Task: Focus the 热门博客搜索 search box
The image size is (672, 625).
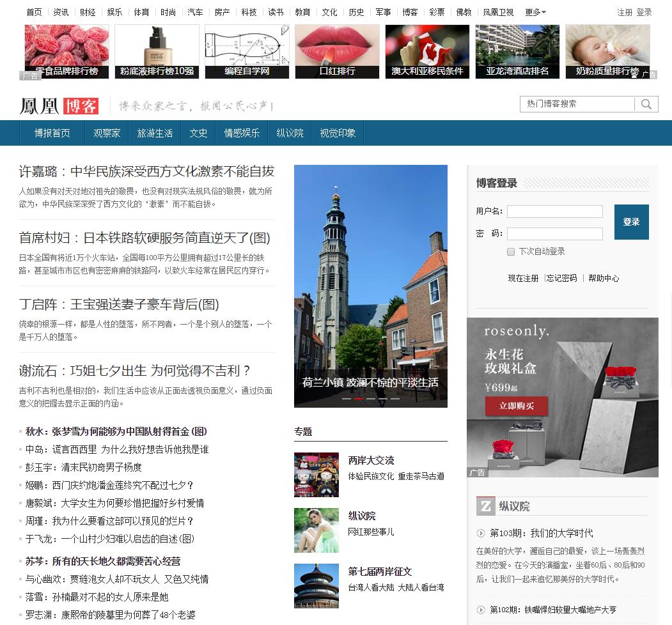Action: point(578,104)
